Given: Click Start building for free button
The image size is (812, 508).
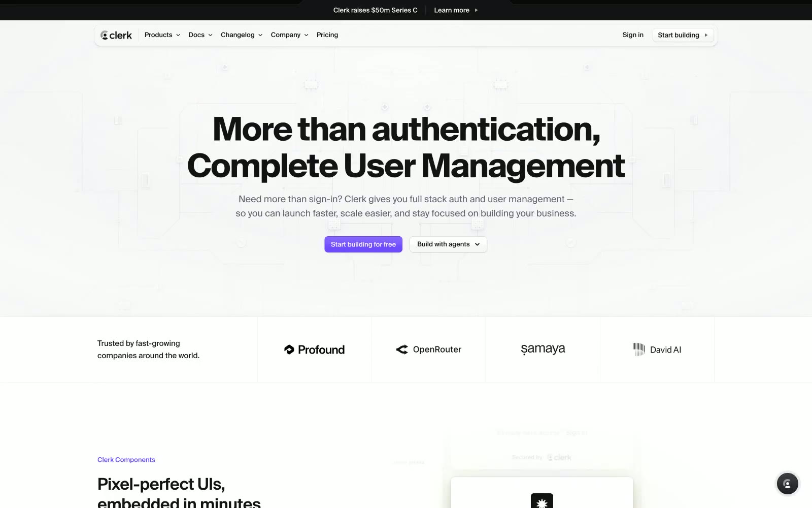Looking at the screenshot, I should click(363, 244).
